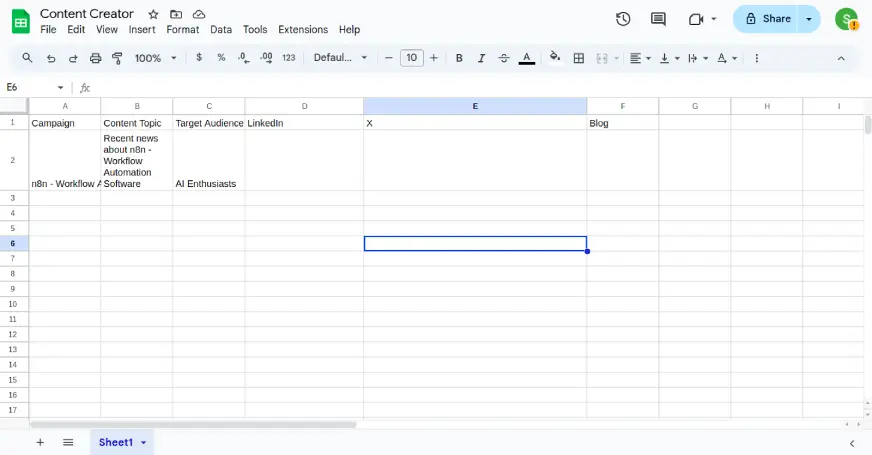Open vertical align dropdown
The width and height of the screenshot is (872, 455).
[x=669, y=58]
